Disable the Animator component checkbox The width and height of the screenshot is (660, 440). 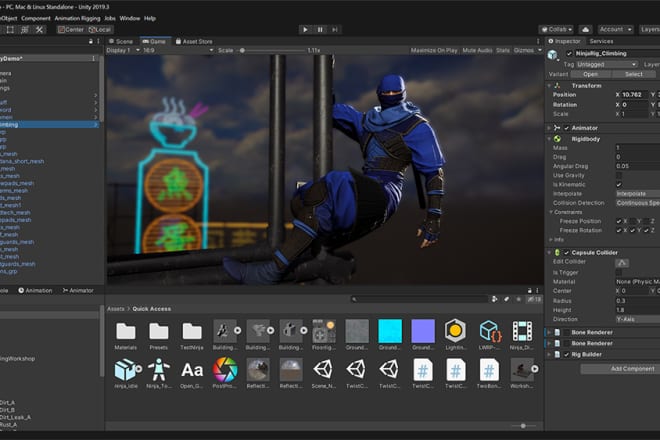pos(567,128)
